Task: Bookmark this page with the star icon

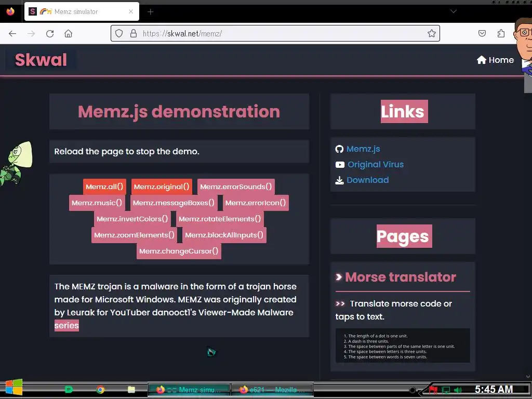Action: click(x=432, y=33)
